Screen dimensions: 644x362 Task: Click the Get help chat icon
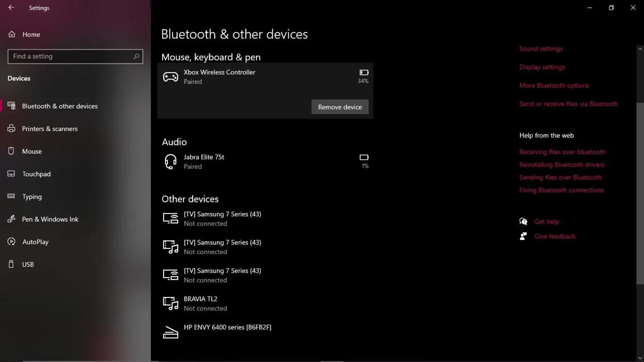[523, 221]
